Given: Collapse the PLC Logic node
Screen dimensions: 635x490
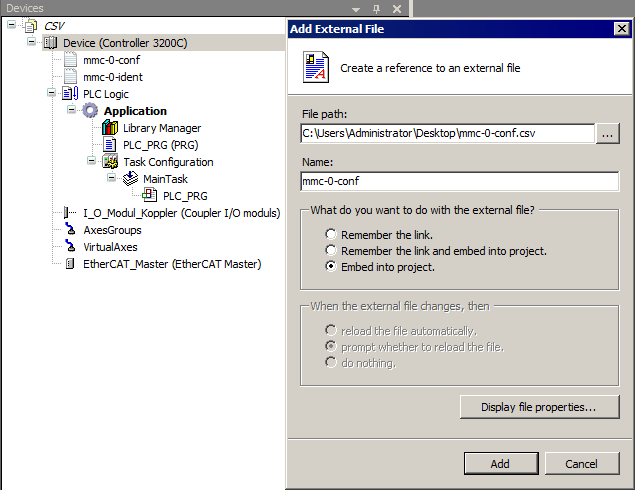Looking at the screenshot, I should coord(51,93).
